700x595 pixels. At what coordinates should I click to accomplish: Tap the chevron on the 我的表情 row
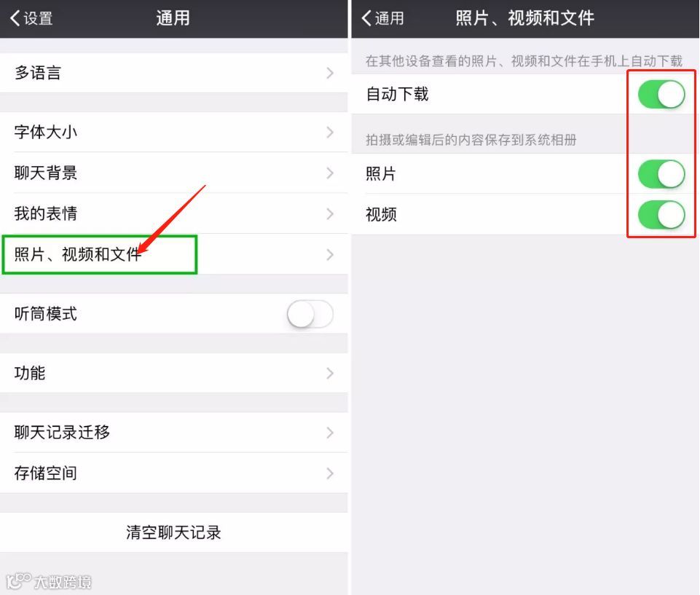330,214
